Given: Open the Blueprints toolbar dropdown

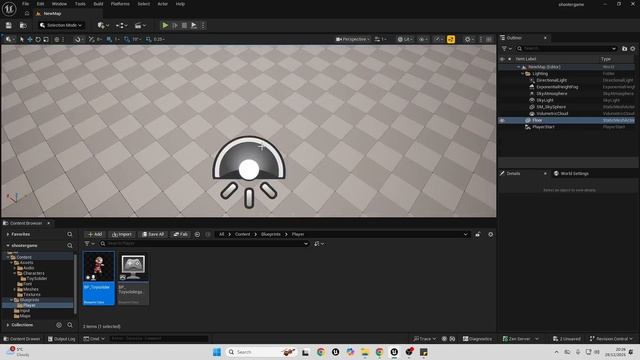Looking at the screenshot, I should point(122,25).
